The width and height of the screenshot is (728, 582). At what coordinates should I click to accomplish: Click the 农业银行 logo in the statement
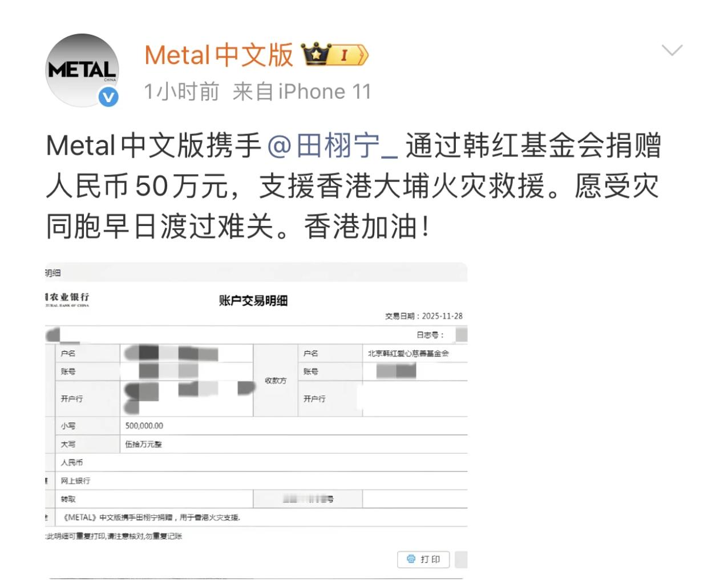(x=67, y=300)
